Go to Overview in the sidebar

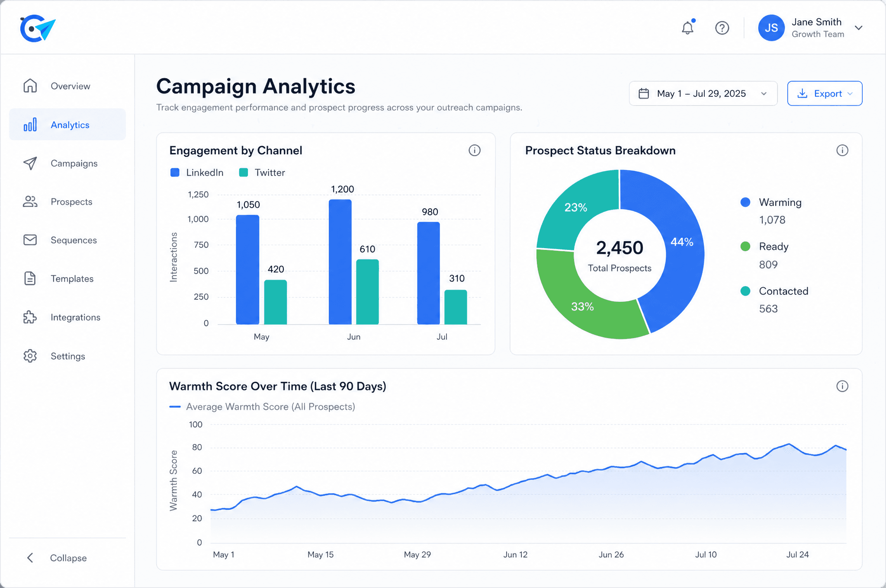click(67, 86)
